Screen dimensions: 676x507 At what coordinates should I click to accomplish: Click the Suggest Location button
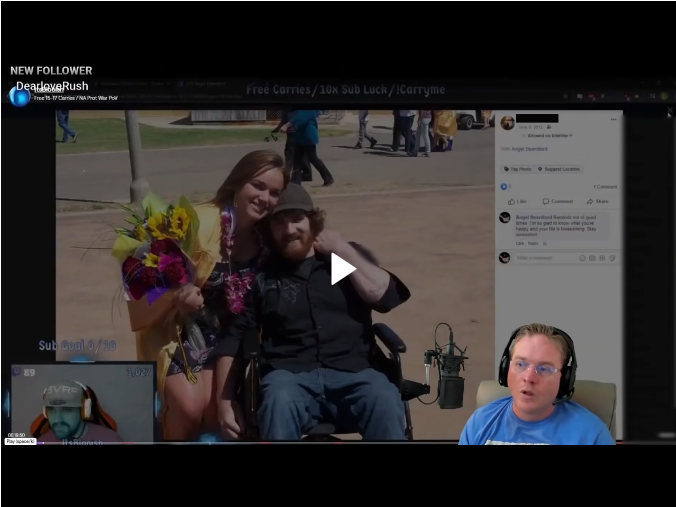559,169
